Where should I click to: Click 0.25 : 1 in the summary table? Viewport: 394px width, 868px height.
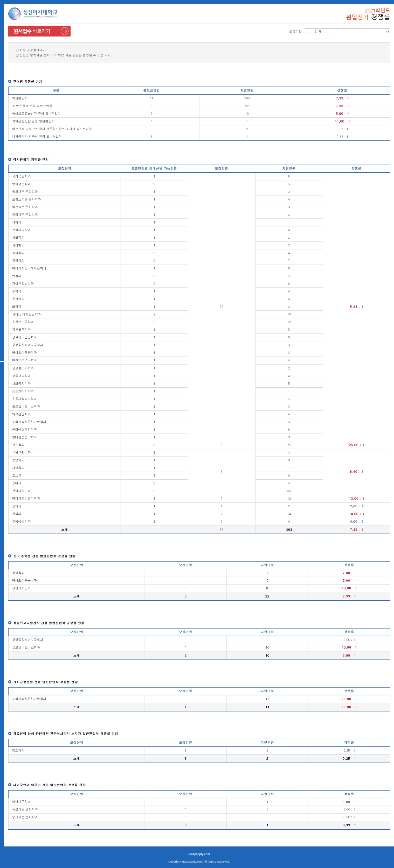click(342, 129)
